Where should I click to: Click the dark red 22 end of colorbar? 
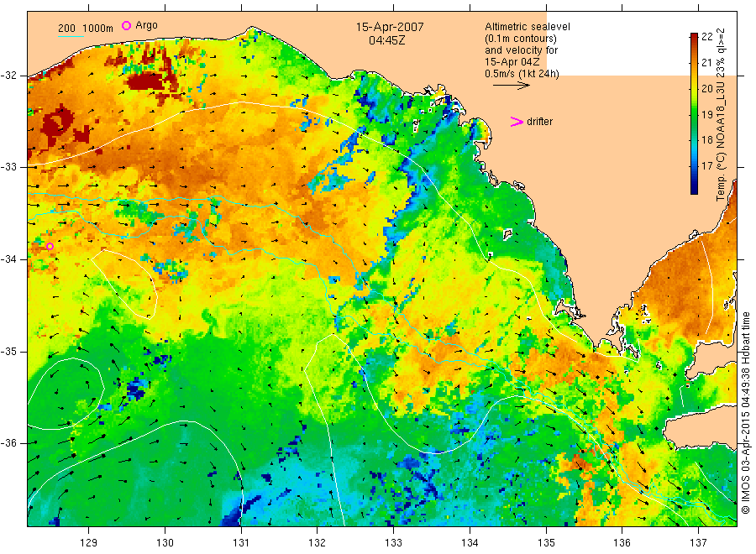pyautogui.click(x=695, y=38)
